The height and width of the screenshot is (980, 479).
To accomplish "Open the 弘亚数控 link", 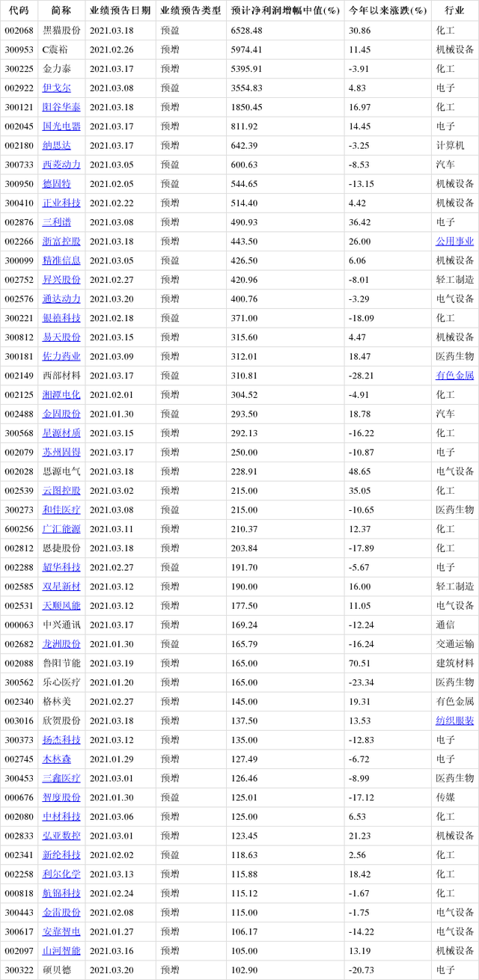I will coord(61,836).
